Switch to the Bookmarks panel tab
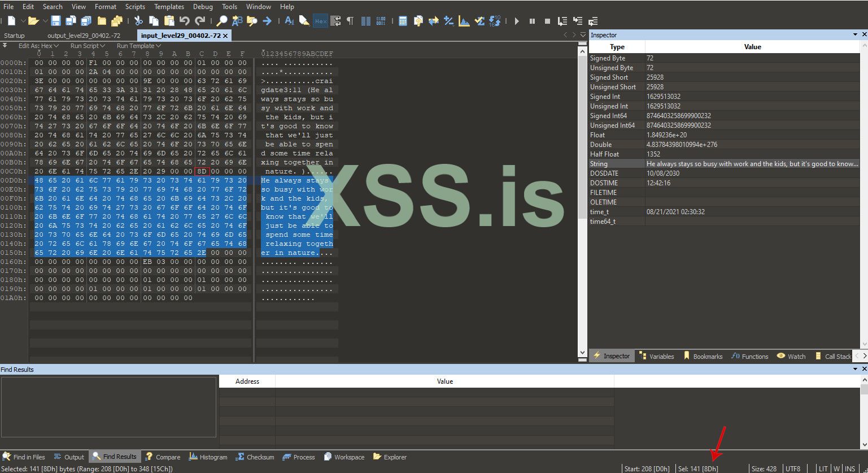Viewport: 868px width, 473px height. coord(703,356)
